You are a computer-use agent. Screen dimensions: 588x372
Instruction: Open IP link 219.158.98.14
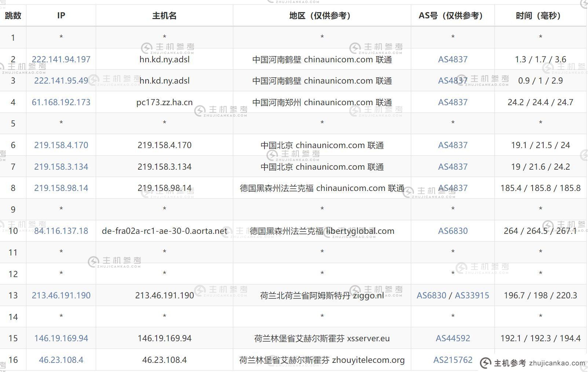click(61, 188)
